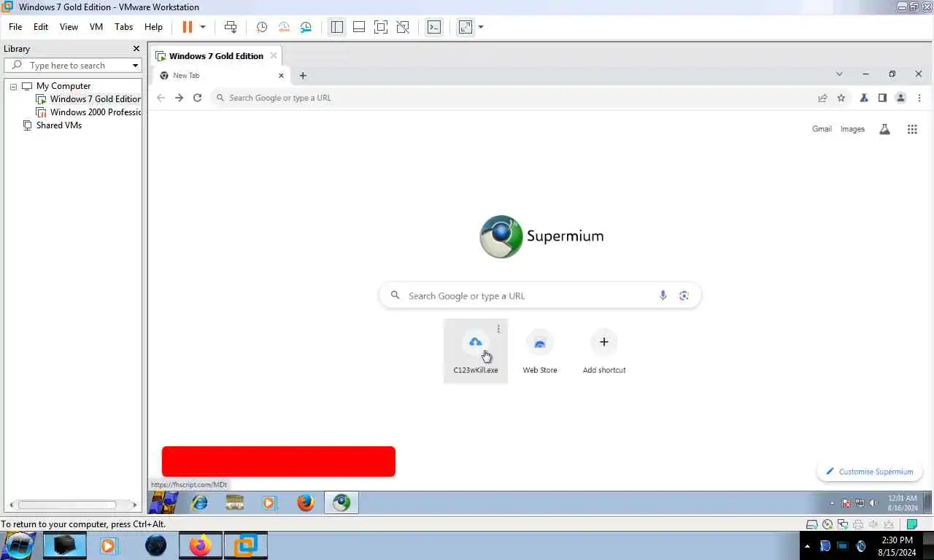Open the Supermium three-dot menu
Viewport: 934px width, 560px height.
[919, 98]
